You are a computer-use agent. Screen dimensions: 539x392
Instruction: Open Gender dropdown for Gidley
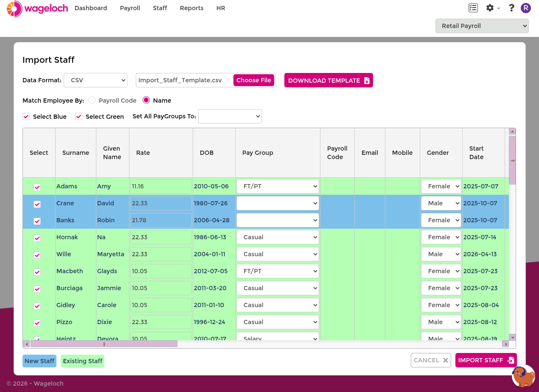441,305
